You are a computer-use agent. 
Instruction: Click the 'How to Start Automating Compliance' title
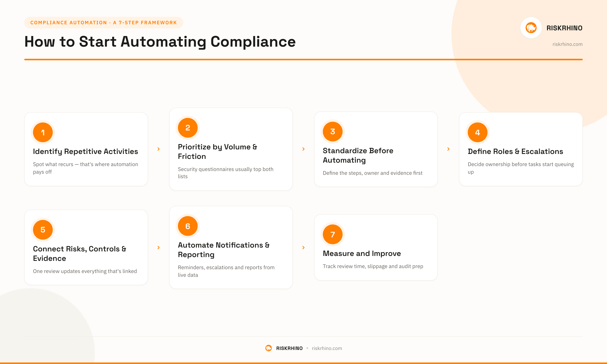coord(160,42)
